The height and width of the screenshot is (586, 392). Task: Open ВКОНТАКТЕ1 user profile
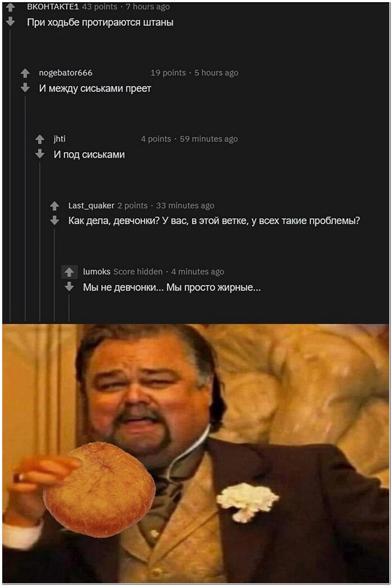click(53, 7)
